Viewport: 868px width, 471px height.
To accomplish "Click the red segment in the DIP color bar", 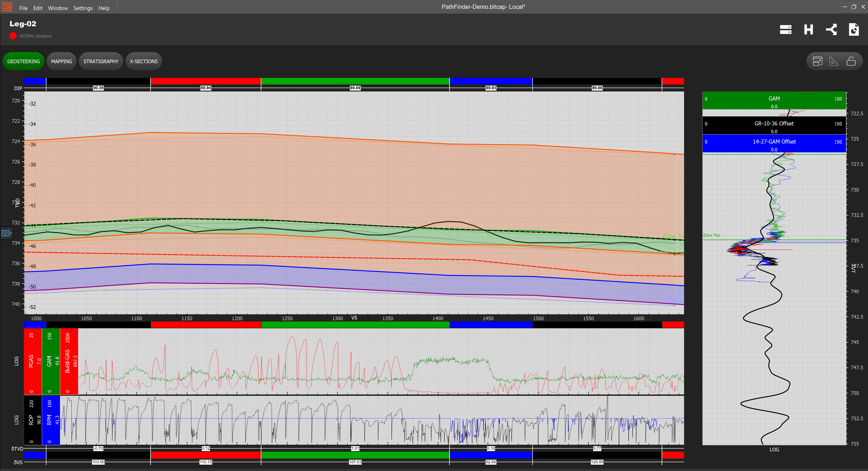I will (205, 81).
